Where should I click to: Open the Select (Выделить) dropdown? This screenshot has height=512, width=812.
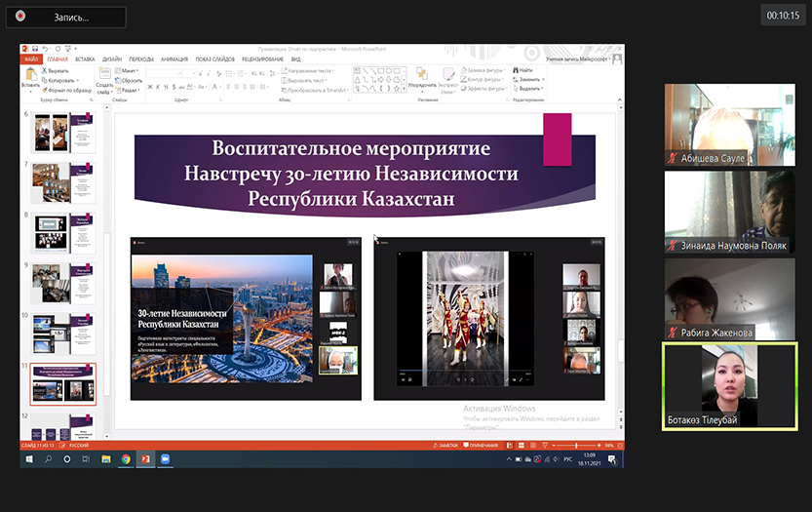click(528, 89)
